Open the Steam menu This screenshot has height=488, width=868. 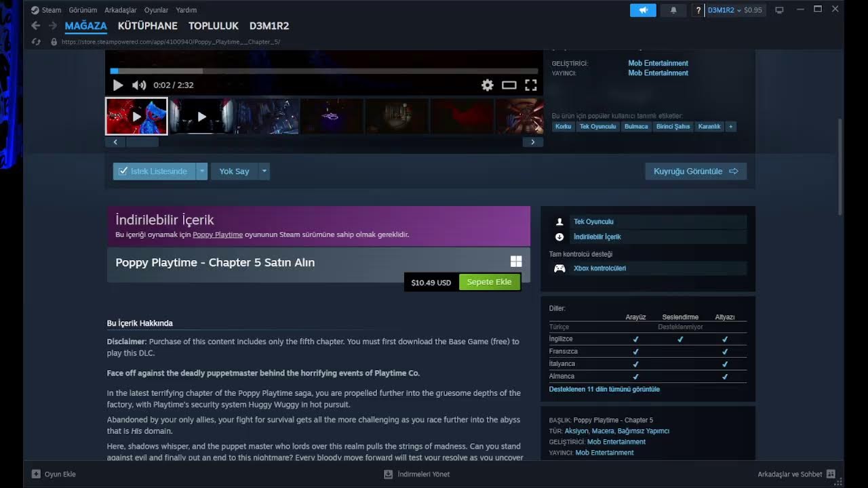[x=52, y=10]
